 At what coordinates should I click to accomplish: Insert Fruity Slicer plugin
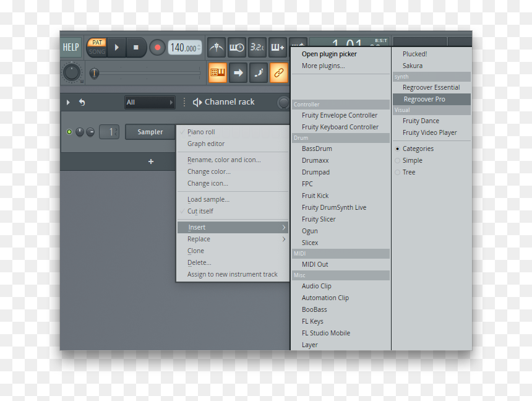341,219
